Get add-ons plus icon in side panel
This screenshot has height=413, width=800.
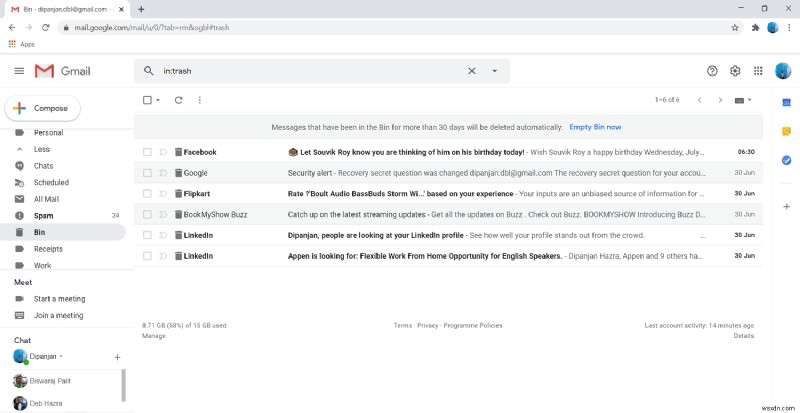786,207
